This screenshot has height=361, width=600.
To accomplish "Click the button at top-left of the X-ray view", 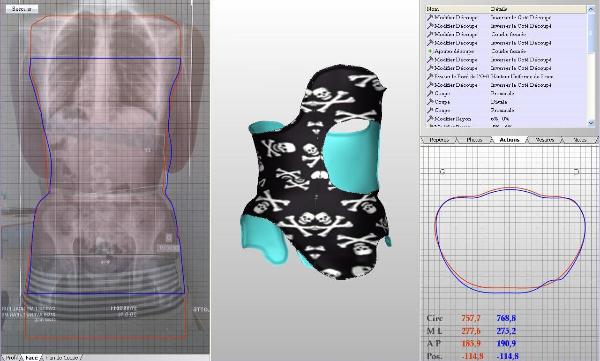I will coord(22,9).
